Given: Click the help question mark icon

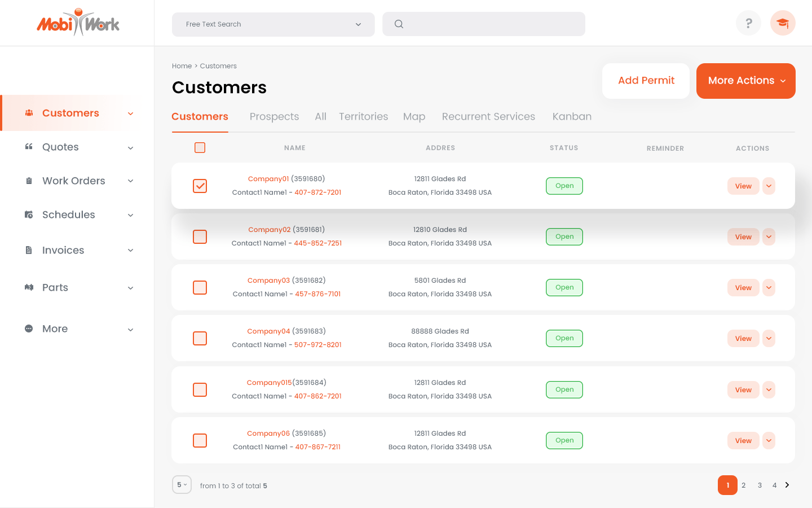Looking at the screenshot, I should coord(748,23).
